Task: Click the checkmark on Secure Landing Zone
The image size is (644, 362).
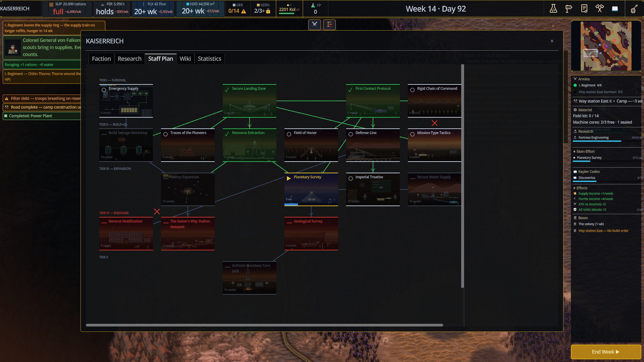Action: tap(227, 90)
